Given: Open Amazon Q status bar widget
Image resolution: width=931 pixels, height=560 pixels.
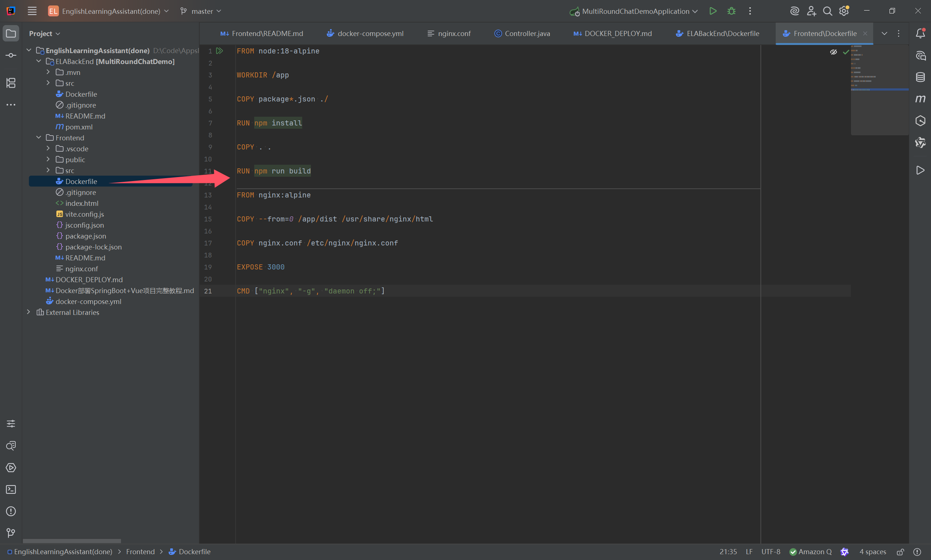Looking at the screenshot, I should (x=810, y=552).
